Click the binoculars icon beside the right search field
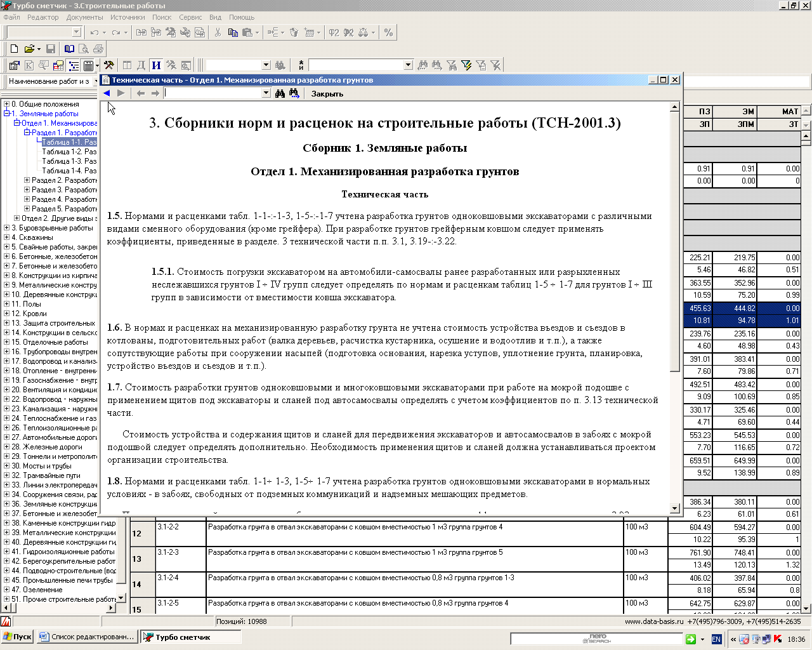Image resolution: width=812 pixels, height=650 pixels. pos(423,65)
